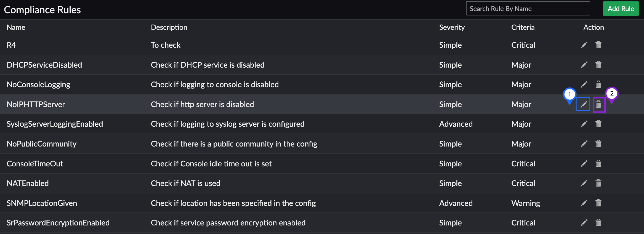The image size is (644, 234).
Task: Edit the DHCPServiceDisabled rule
Action: tap(584, 65)
